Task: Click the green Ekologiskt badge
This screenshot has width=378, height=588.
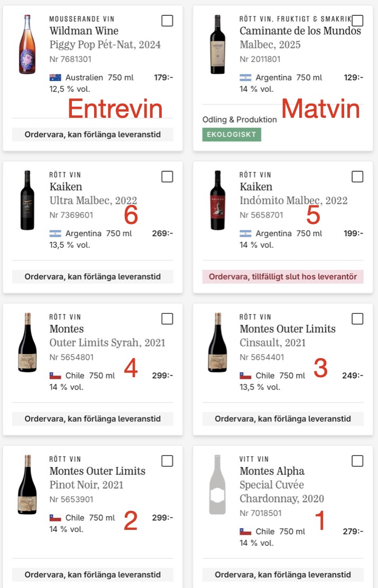Action: [232, 134]
